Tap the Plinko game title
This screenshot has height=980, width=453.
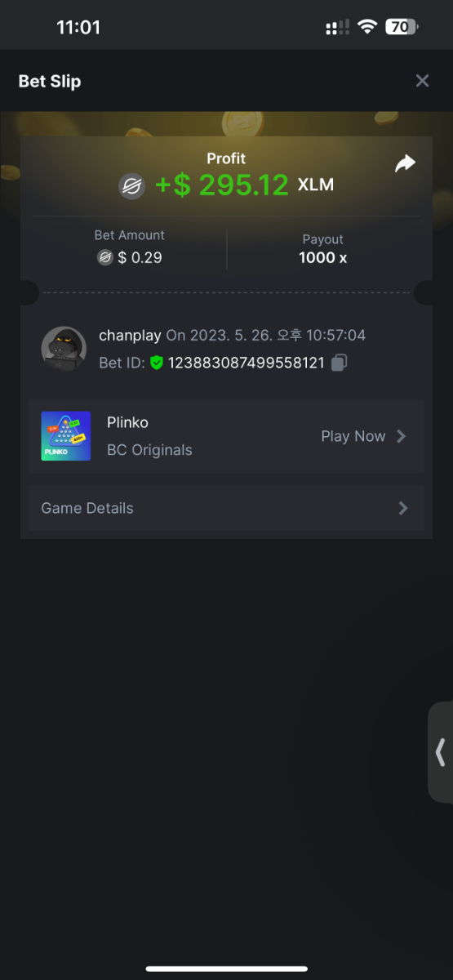(x=127, y=422)
